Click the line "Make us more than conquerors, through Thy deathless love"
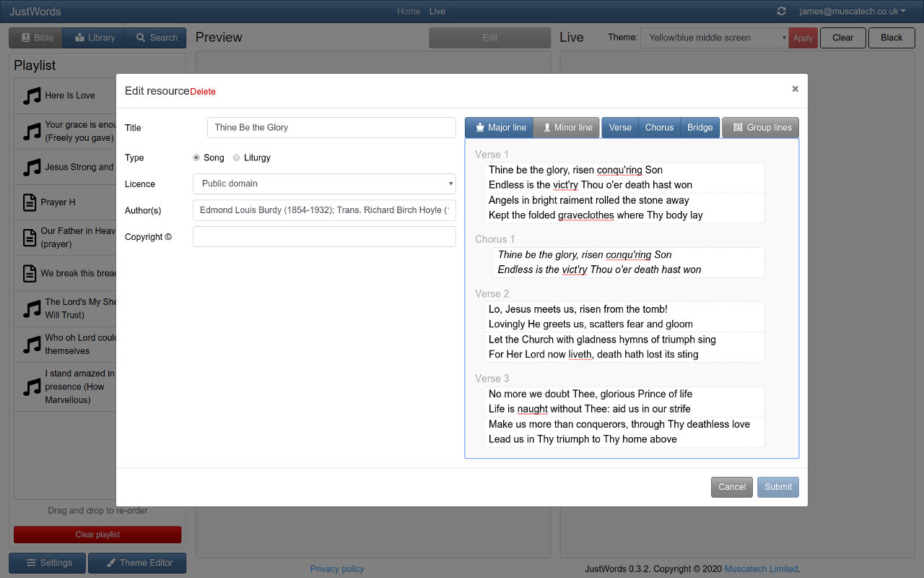 619,424
